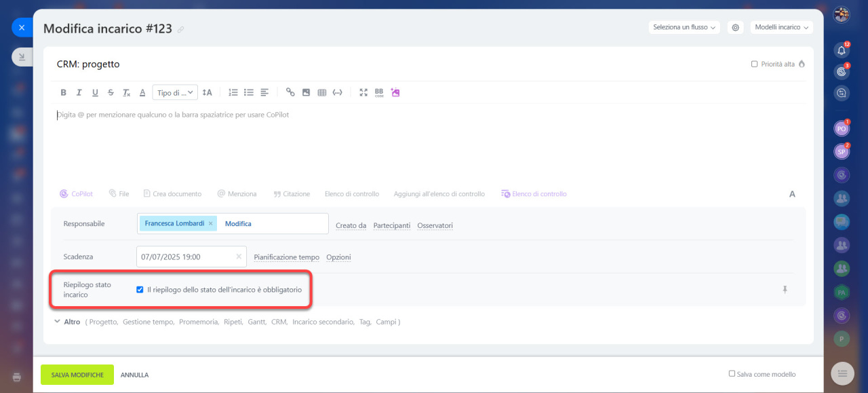
Task: Insert a hyperlink with link icon
Action: (x=290, y=92)
